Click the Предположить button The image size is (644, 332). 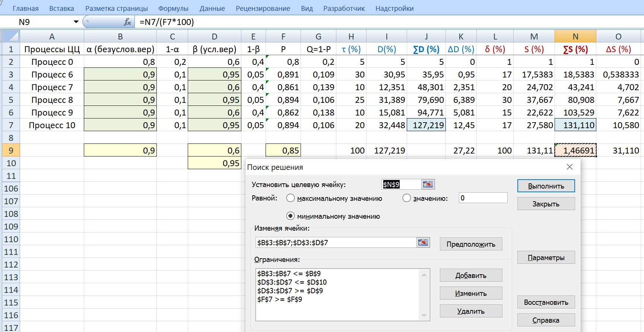(x=471, y=244)
